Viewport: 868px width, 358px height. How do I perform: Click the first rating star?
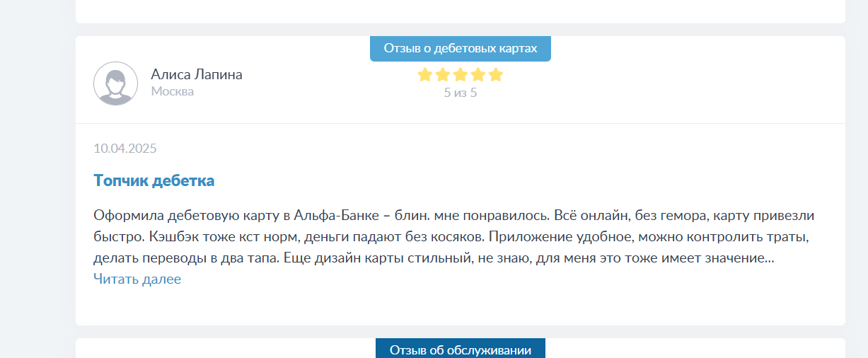(x=424, y=75)
